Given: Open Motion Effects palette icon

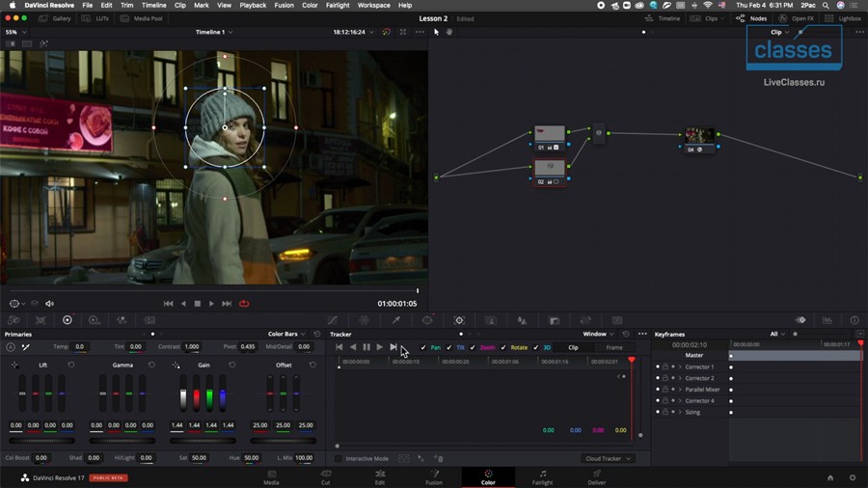Looking at the screenshot, I should (x=149, y=320).
